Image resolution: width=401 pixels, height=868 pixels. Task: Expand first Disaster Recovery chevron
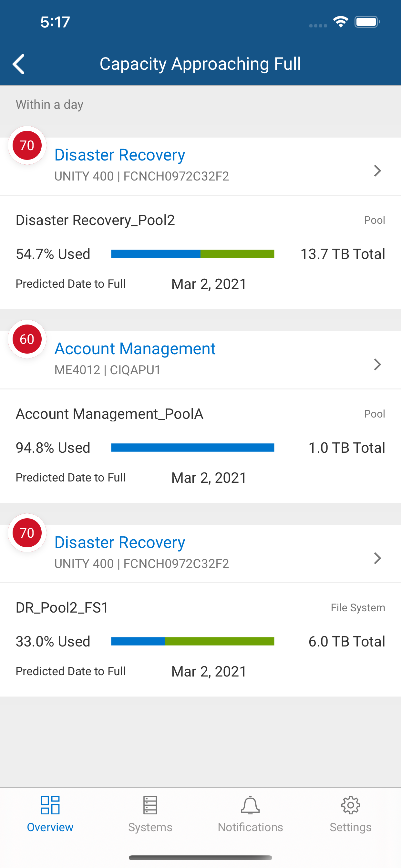pyautogui.click(x=377, y=170)
